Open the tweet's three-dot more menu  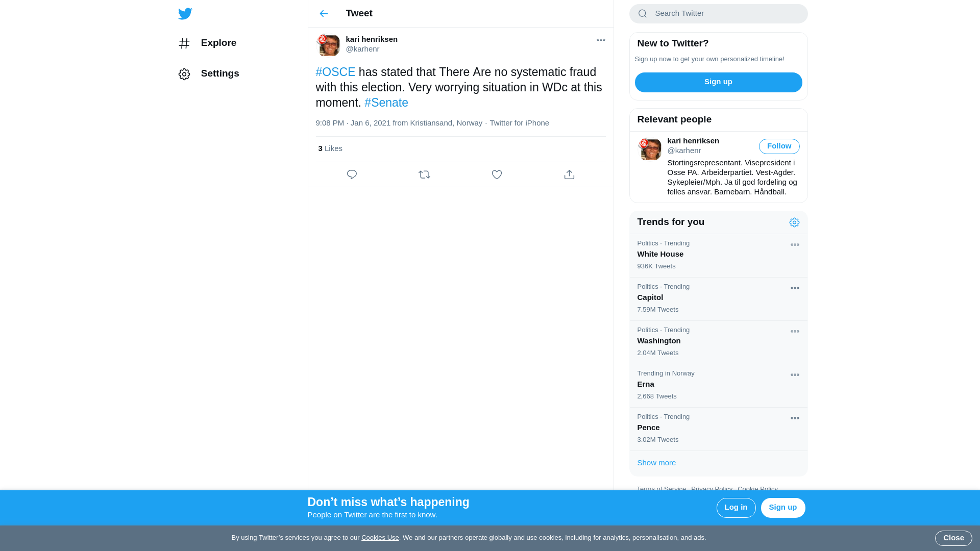[601, 40]
